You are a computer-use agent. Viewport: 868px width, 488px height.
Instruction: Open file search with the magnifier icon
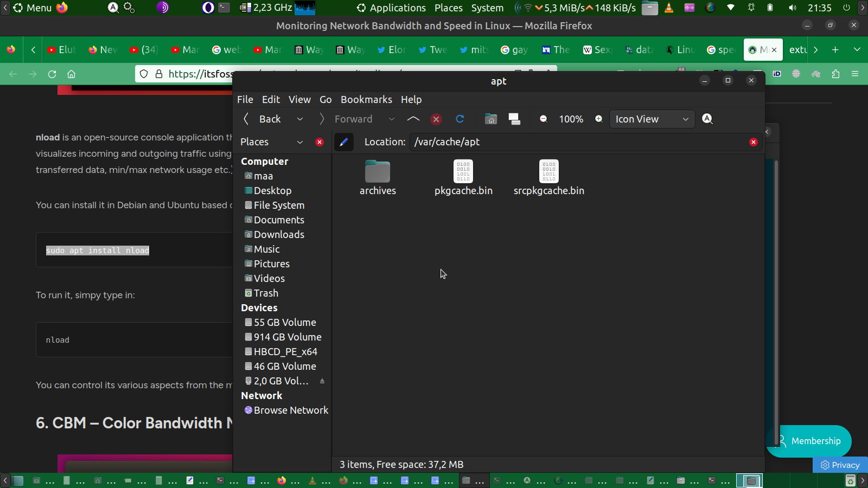point(707,119)
